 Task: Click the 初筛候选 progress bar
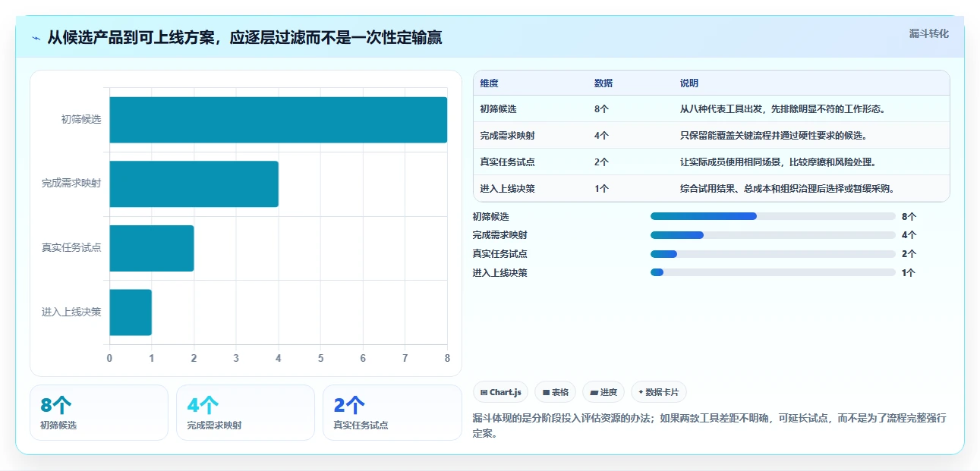coord(773,216)
